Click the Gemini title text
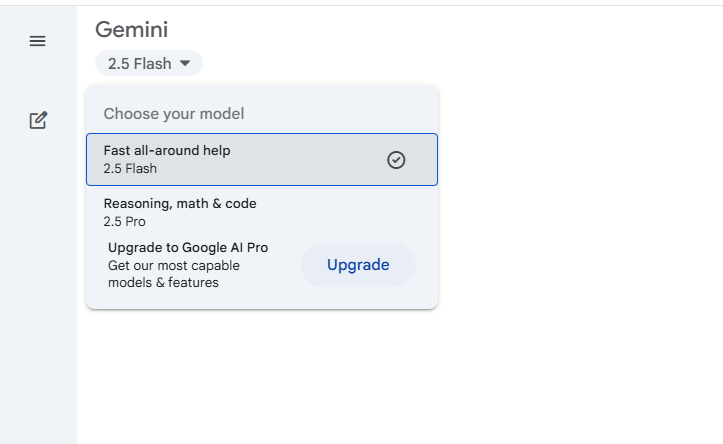723x444 pixels. coord(131,30)
